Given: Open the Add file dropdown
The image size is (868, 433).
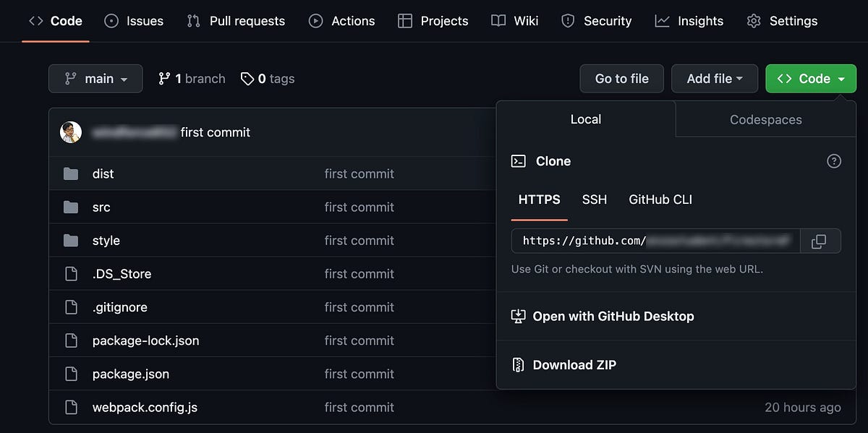Looking at the screenshot, I should pos(715,78).
